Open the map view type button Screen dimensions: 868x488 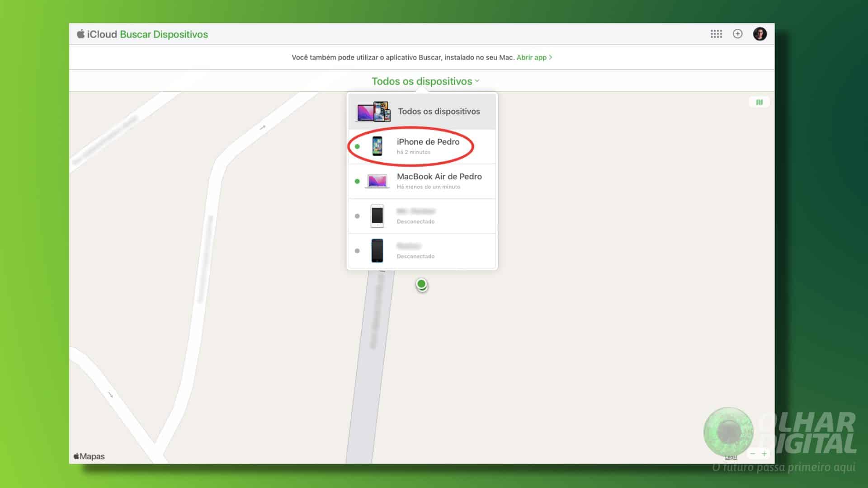point(759,102)
